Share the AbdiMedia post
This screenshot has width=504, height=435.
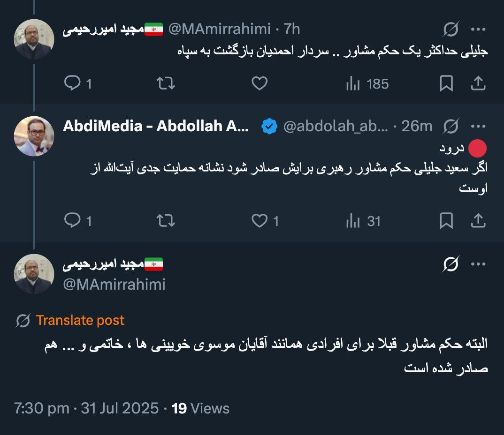tap(478, 221)
